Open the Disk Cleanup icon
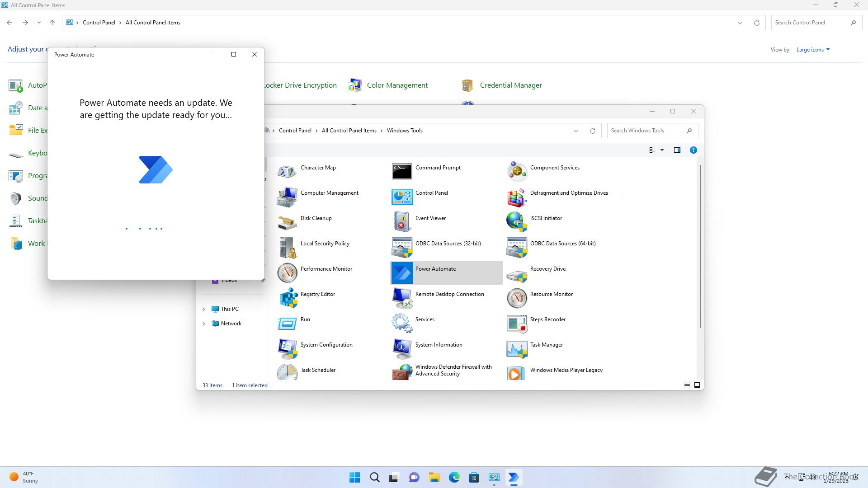The height and width of the screenshot is (488, 868). 287,222
